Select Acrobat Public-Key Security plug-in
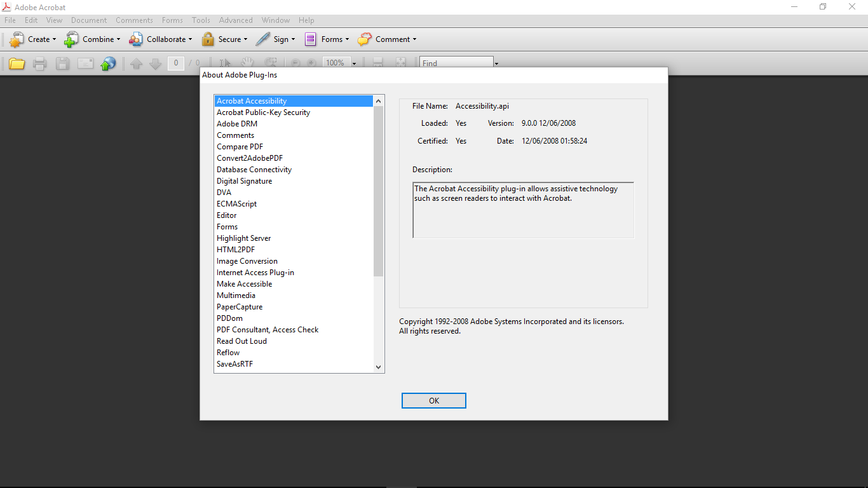This screenshot has width=868, height=488. pos(294,112)
